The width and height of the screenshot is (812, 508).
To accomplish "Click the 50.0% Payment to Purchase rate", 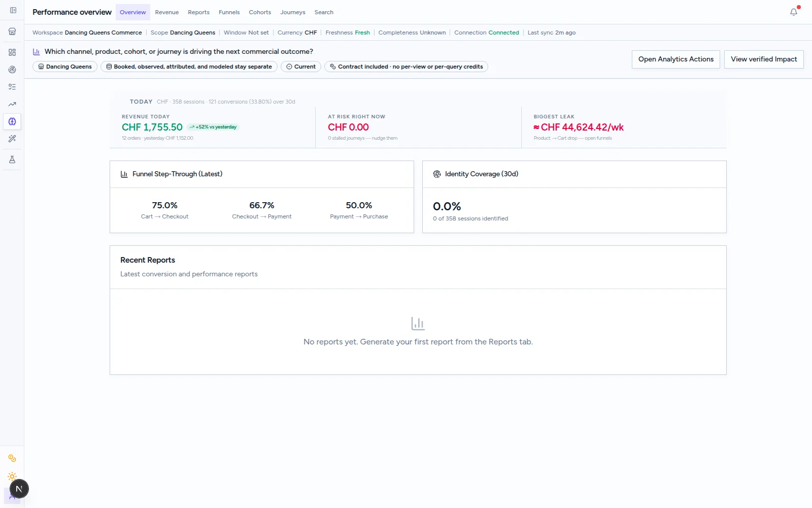I will [359, 205].
